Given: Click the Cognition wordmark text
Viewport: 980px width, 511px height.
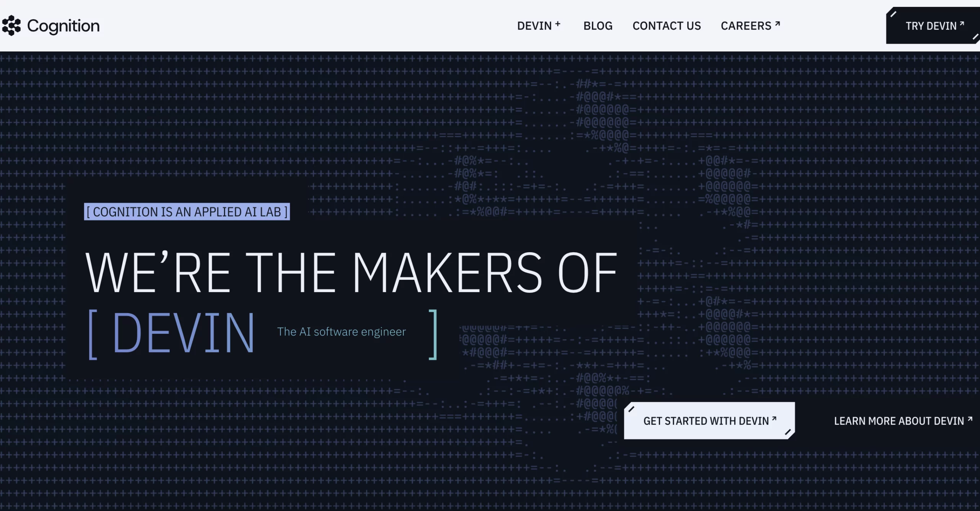Looking at the screenshot, I should (63, 26).
